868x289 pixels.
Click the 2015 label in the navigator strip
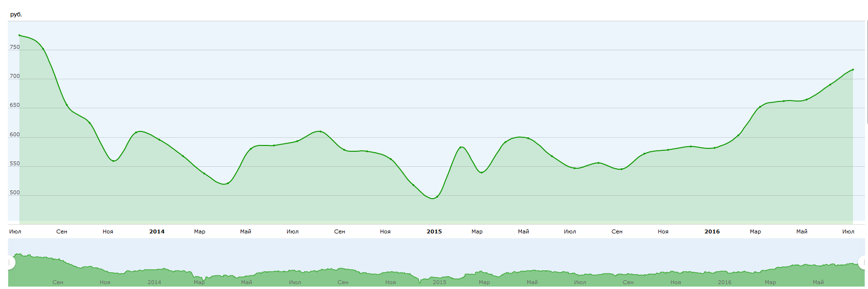440,282
